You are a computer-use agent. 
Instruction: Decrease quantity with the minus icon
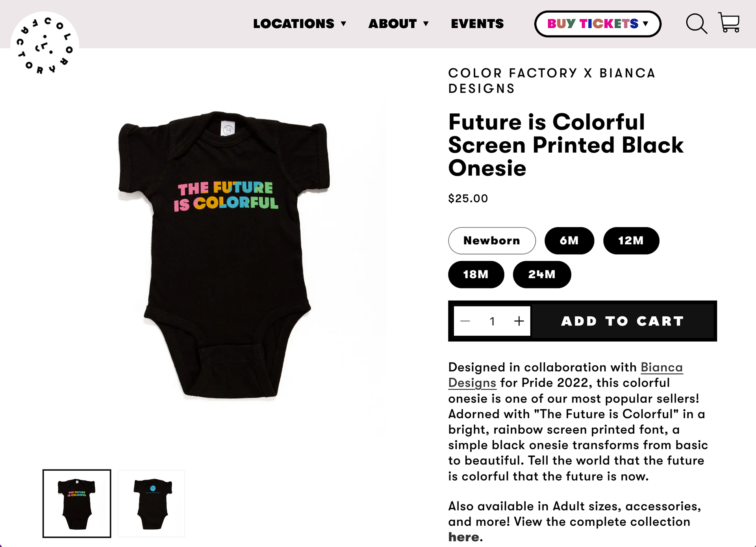465,321
